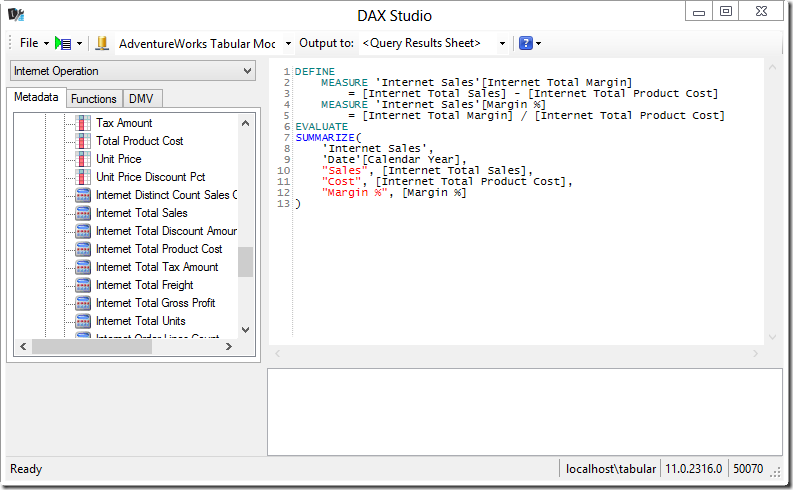Open the Help dropdown arrow
The width and height of the screenshot is (793, 490).
point(539,43)
